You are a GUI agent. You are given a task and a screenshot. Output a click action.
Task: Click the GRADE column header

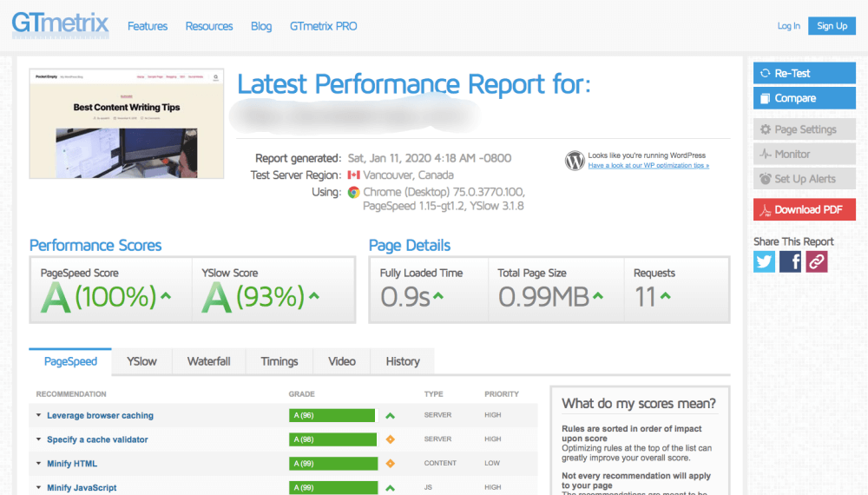click(x=302, y=394)
